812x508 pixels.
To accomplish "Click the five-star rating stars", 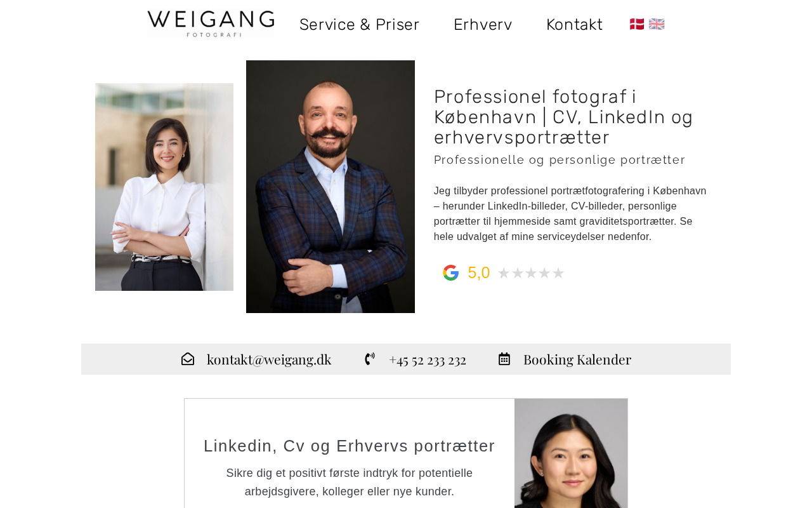I will point(531,273).
